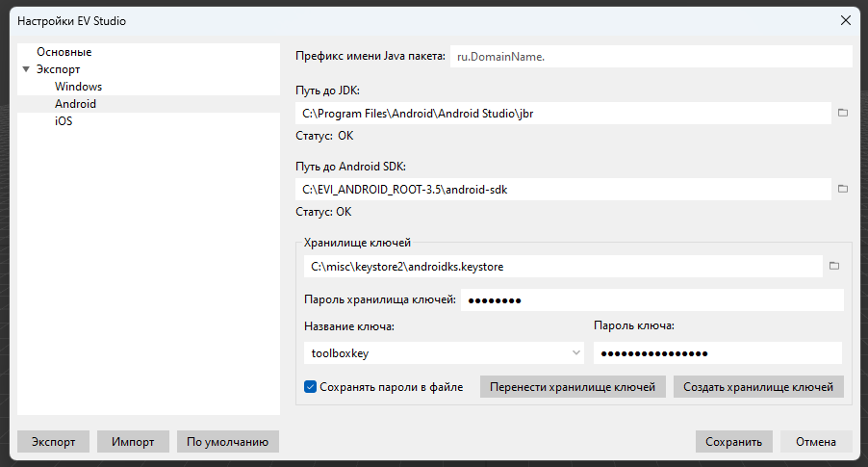This screenshot has height=467, width=868.
Task: Reset settings with 'По умолчанию' button
Action: [x=227, y=442]
